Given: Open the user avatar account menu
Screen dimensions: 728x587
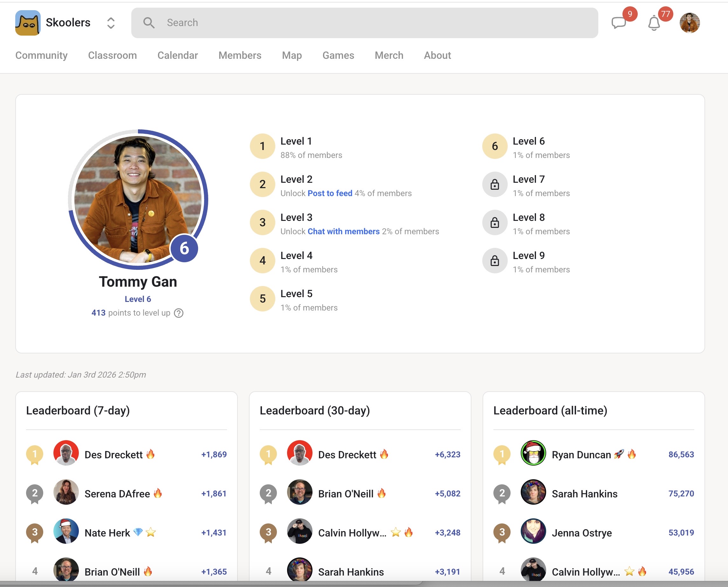Looking at the screenshot, I should tap(690, 23).
